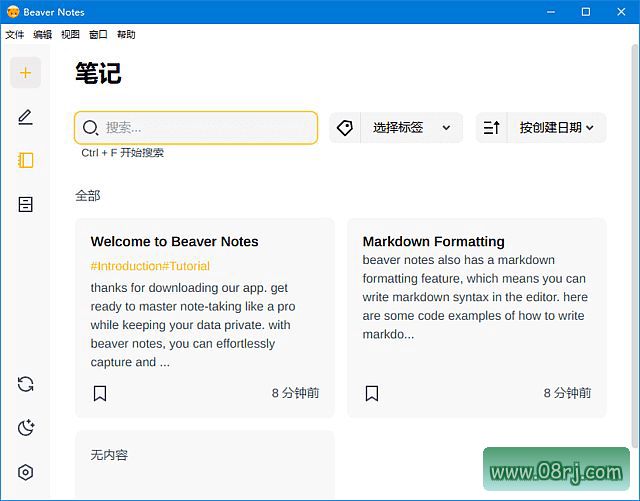Image resolution: width=640 pixels, height=501 pixels.
Task: Open the Markdown Formatting note title
Action: [433, 242]
